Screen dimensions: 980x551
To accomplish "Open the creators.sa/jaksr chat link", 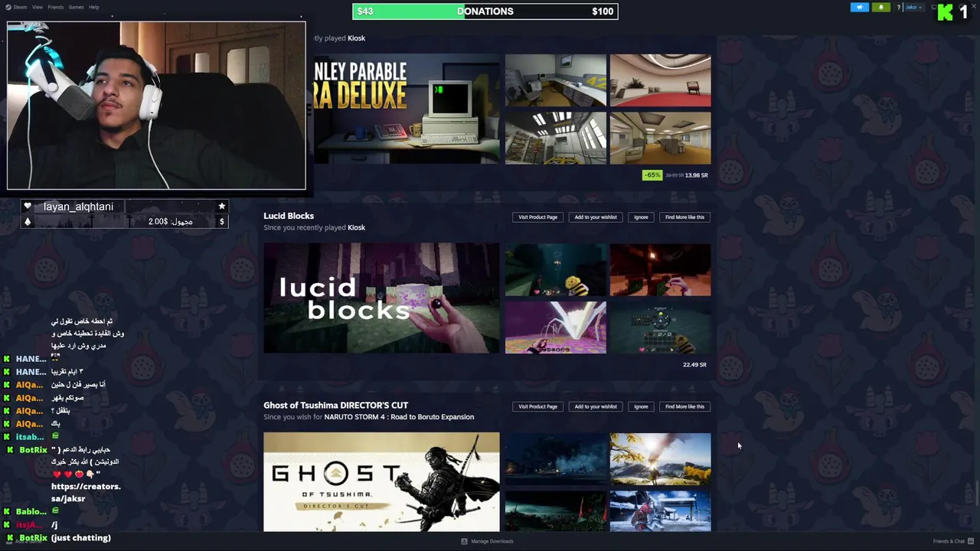I will pos(86,493).
